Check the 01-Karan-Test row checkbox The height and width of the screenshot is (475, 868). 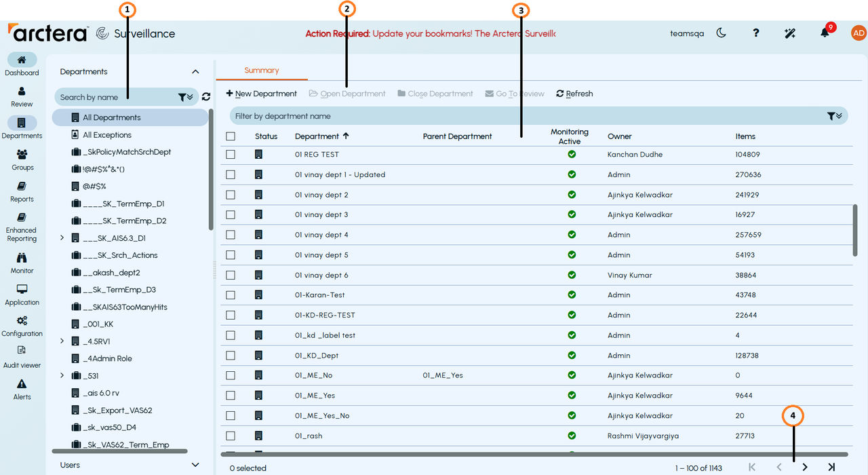pos(231,295)
